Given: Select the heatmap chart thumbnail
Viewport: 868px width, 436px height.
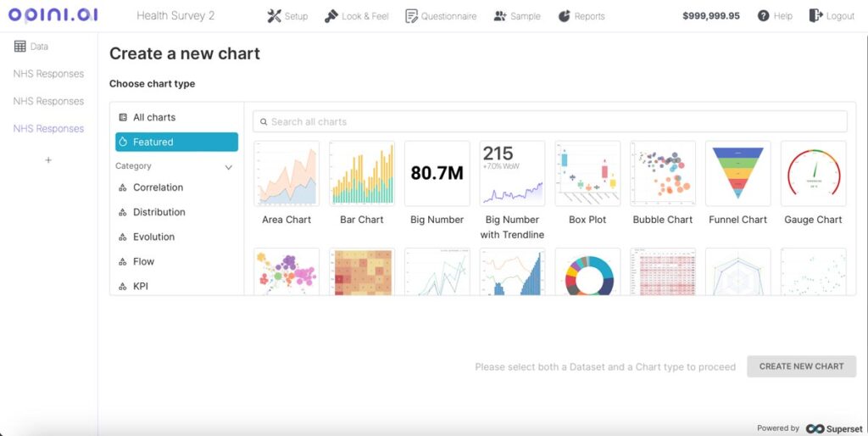Looking at the screenshot, I should pos(362,271).
